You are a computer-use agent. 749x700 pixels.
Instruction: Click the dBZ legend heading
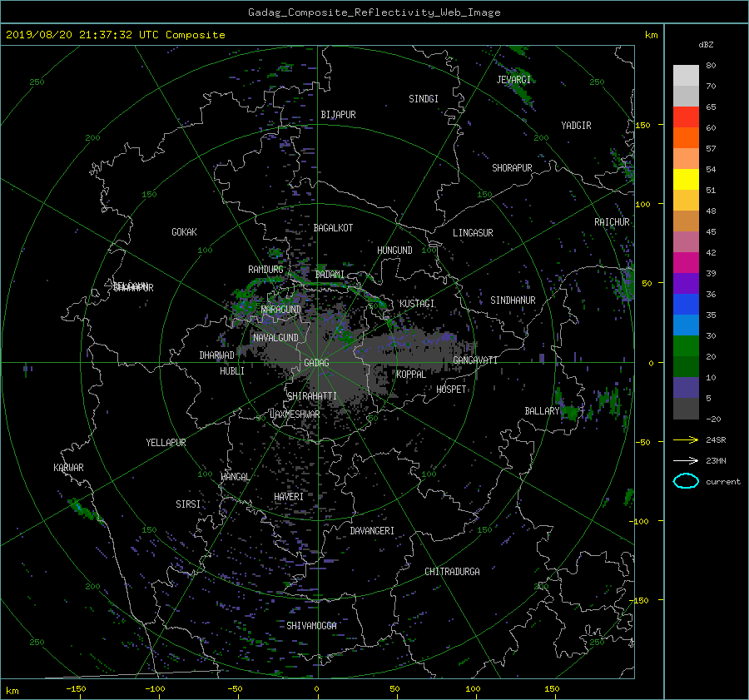click(x=706, y=45)
